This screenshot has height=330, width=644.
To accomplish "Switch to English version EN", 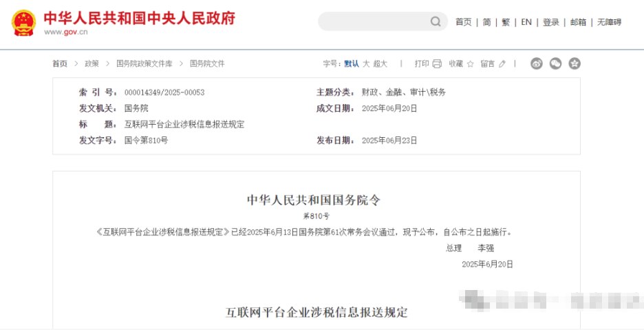I will 526,22.
